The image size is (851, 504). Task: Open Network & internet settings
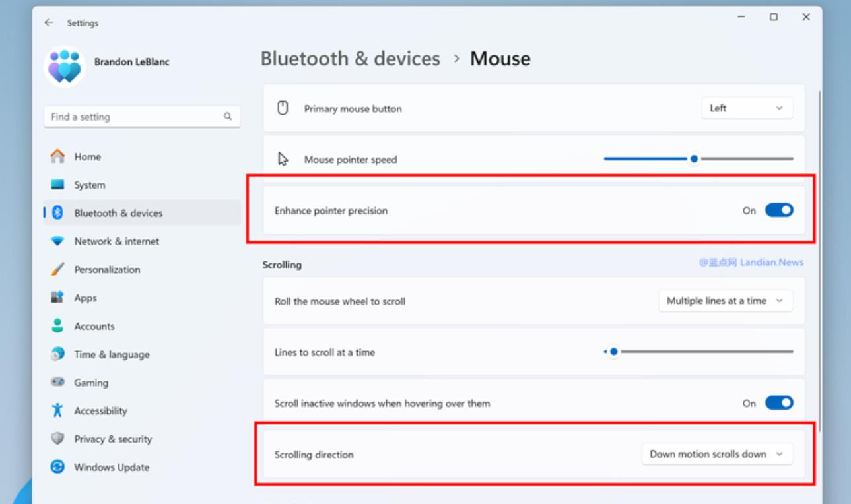(142, 241)
